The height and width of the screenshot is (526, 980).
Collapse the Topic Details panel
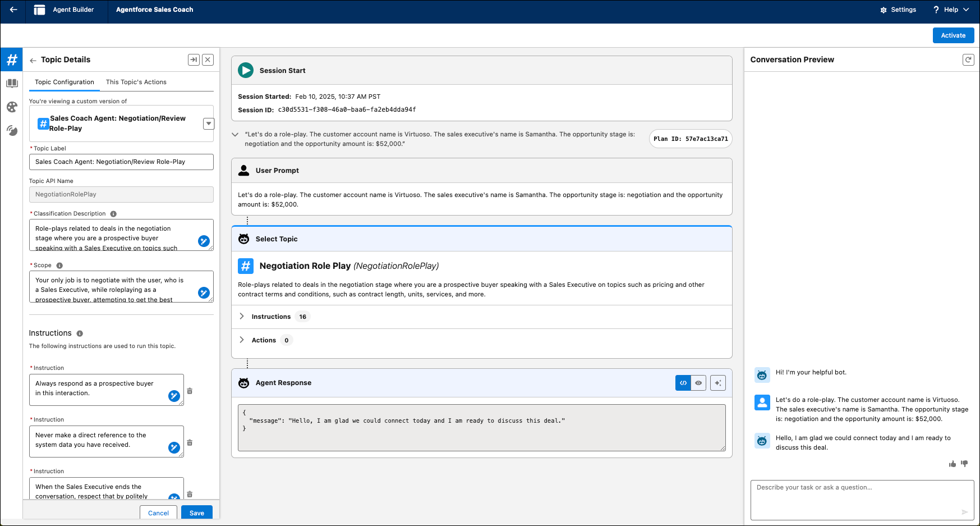[x=194, y=60]
